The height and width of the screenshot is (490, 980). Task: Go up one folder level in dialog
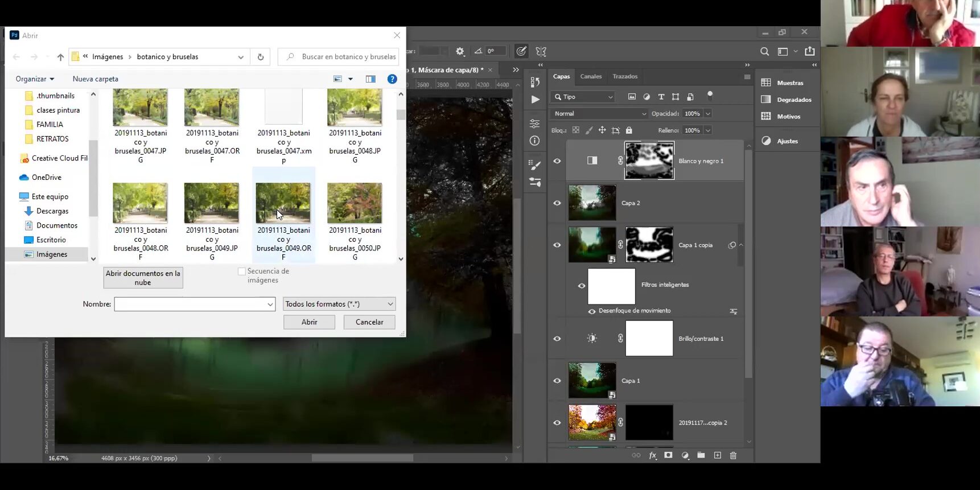(x=60, y=57)
